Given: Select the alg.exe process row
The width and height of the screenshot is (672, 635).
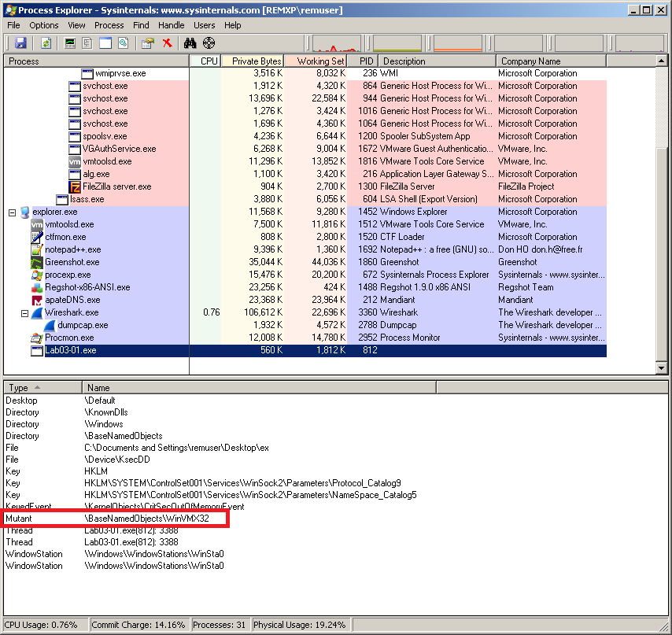Looking at the screenshot, I should coord(305,174).
